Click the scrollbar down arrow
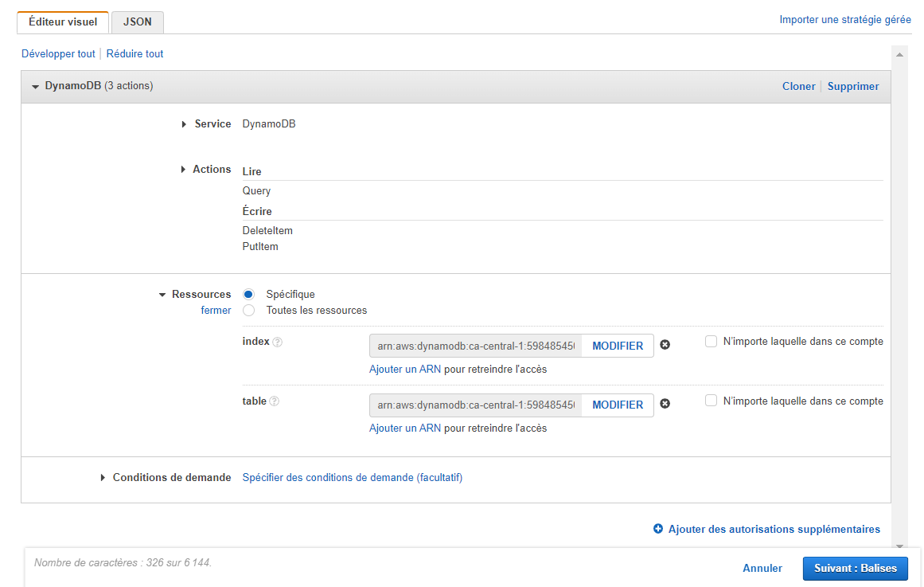924x587 pixels. pos(899,546)
